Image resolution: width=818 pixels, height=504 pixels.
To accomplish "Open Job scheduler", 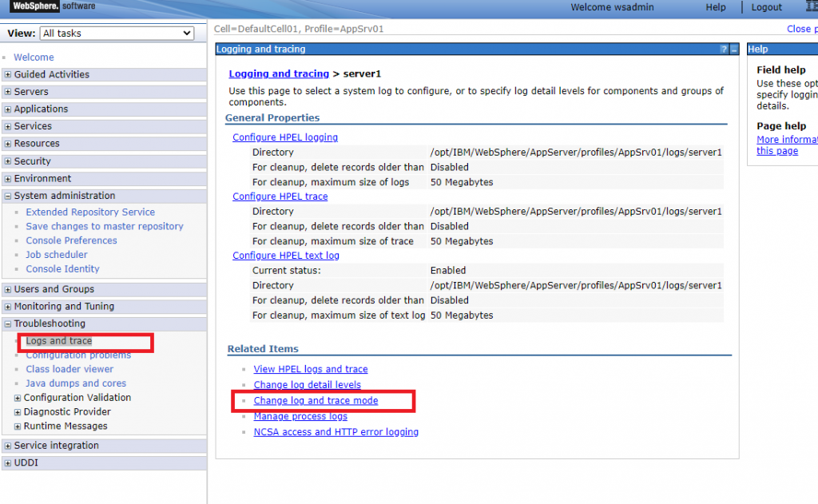I will click(57, 255).
